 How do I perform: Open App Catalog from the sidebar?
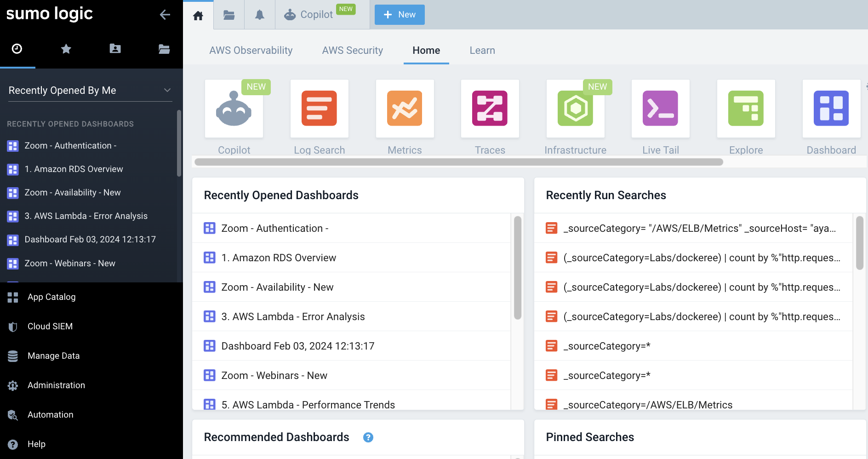click(x=51, y=297)
